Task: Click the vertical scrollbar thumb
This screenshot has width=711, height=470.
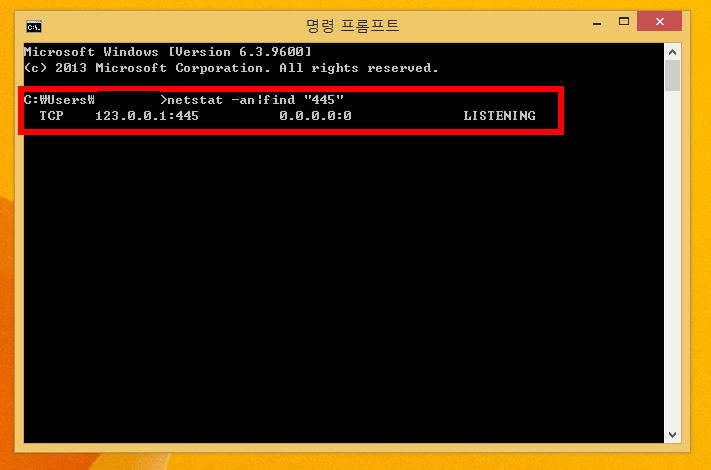Action: (672, 76)
